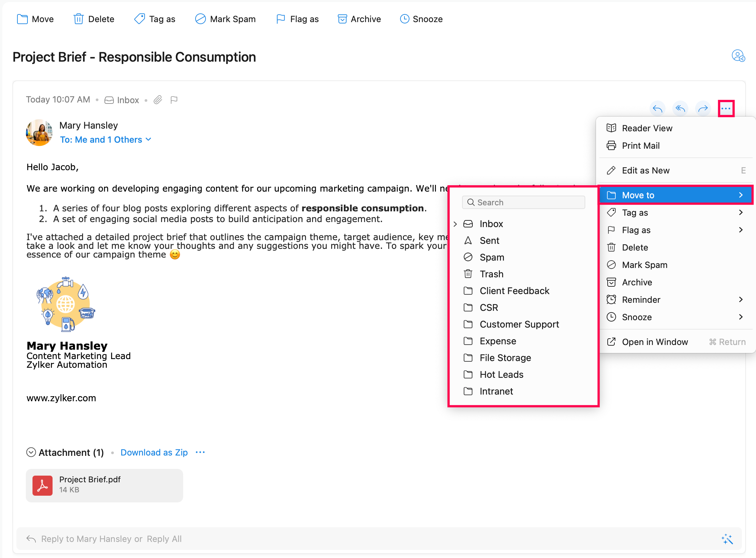Click the Reply All double-arrow icon
The width and height of the screenshot is (756, 558).
(x=680, y=109)
